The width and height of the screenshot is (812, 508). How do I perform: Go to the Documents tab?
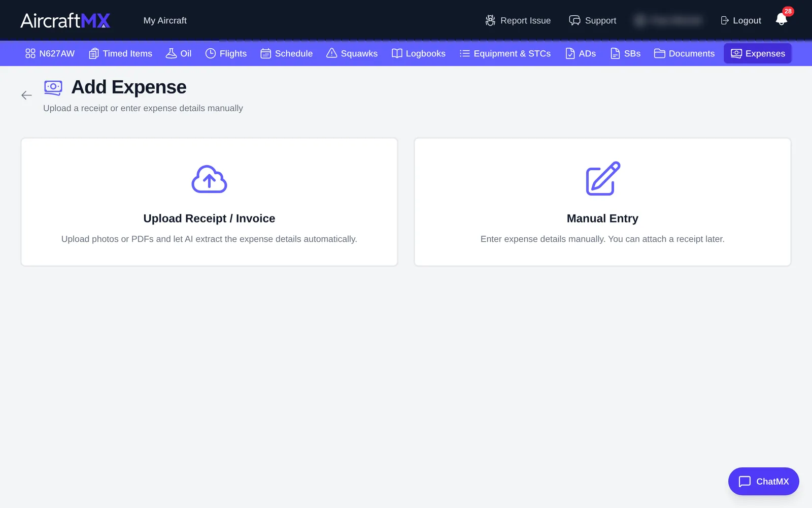(685, 53)
